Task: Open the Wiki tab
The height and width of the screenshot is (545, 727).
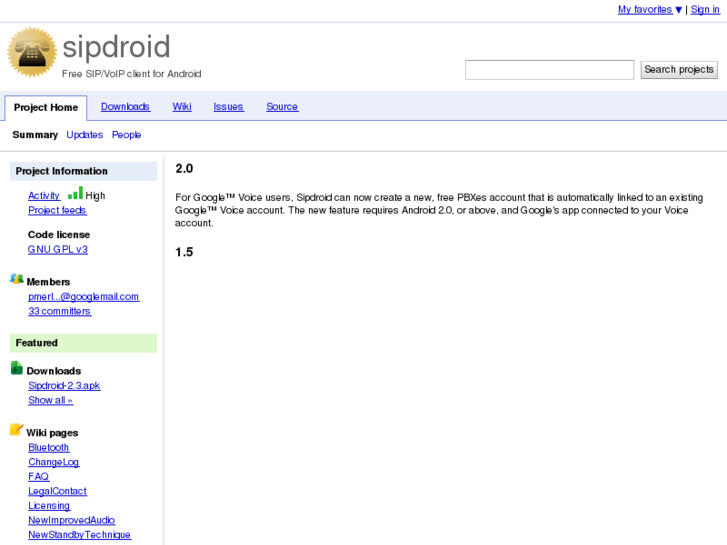Action: pyautogui.click(x=182, y=107)
